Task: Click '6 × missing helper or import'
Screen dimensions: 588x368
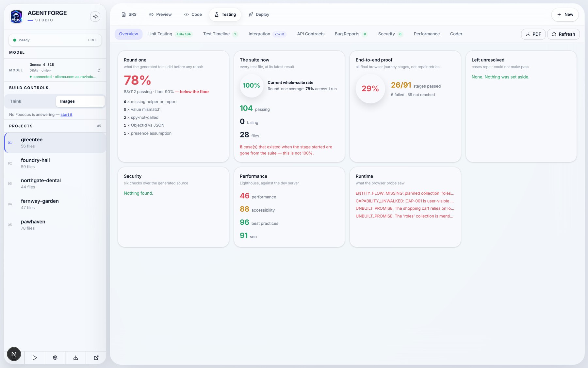Action: click(150, 102)
